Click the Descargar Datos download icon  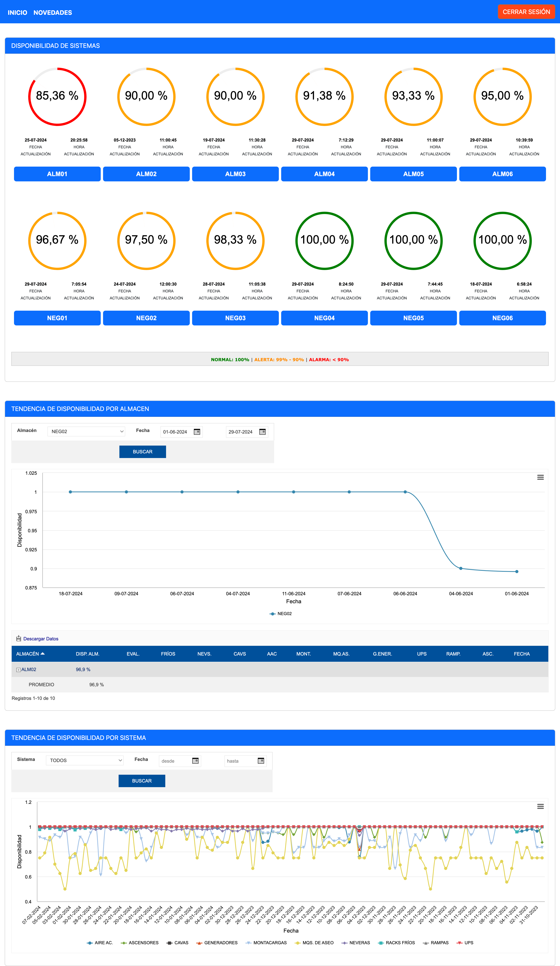[18, 638]
